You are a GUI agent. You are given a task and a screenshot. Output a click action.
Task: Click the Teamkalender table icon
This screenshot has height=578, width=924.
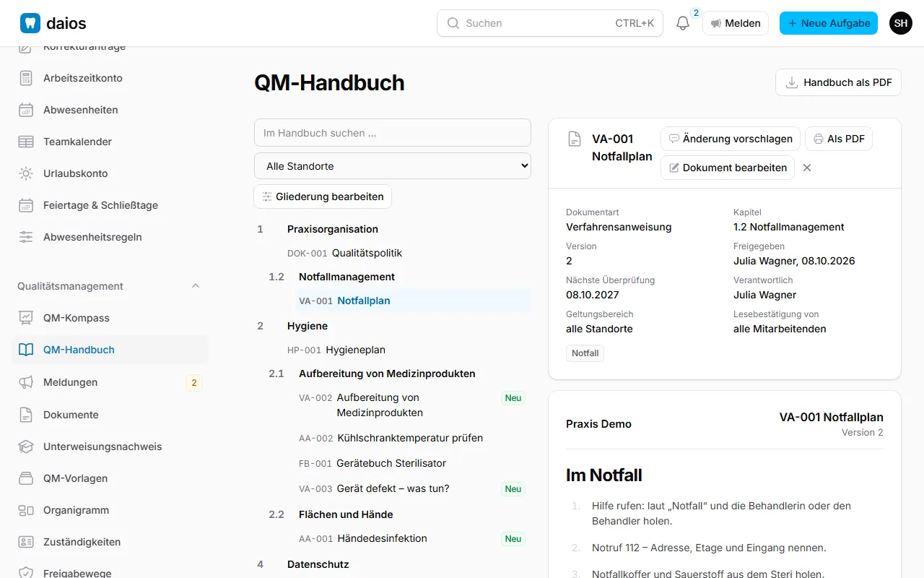[26, 142]
